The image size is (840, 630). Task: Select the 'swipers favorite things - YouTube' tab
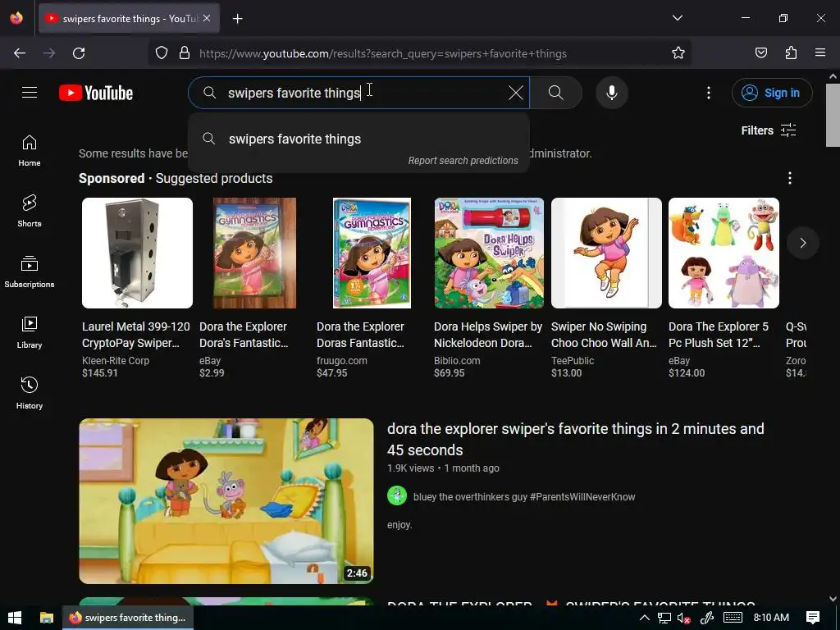(x=129, y=18)
